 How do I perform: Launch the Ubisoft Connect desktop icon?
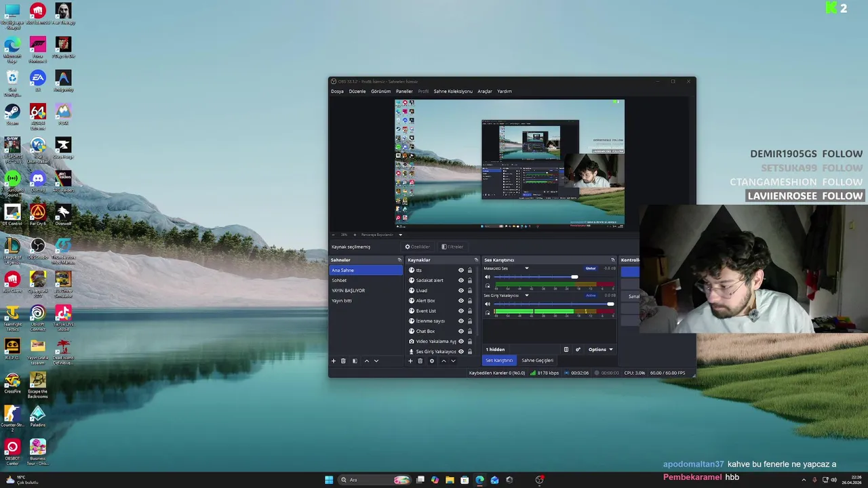[37, 317]
